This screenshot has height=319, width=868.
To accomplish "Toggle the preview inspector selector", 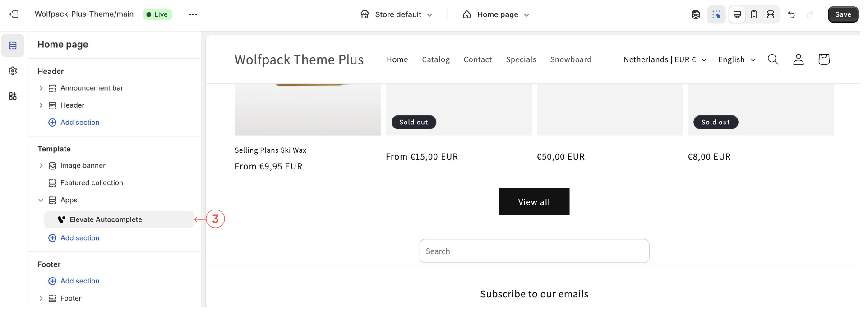I will [716, 14].
